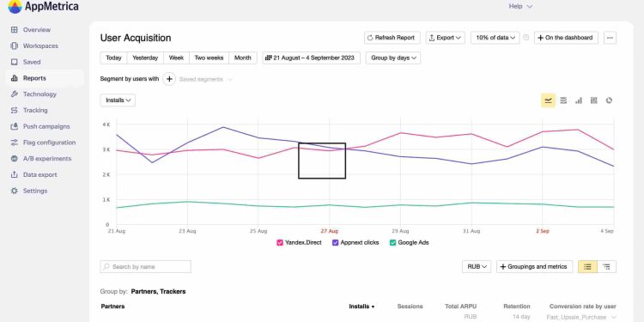Click the Retention column header
This screenshot has height=322, width=644.
517,307
